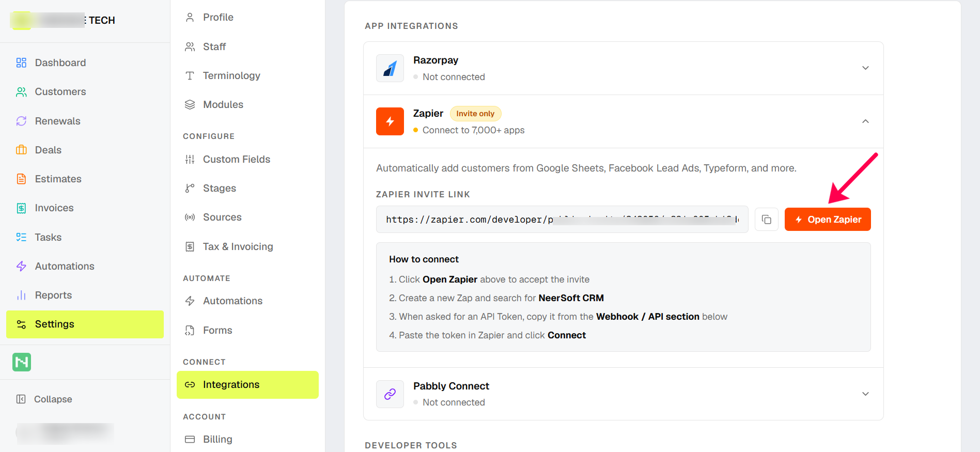This screenshot has width=980, height=452.
Task: Click the Reports bar chart icon
Action: [21, 295]
